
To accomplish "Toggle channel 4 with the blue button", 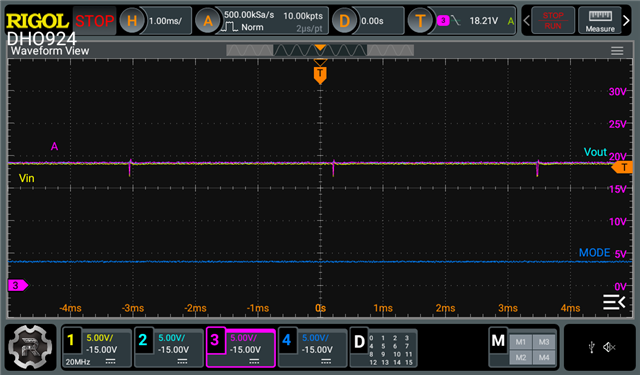I will [x=287, y=339].
